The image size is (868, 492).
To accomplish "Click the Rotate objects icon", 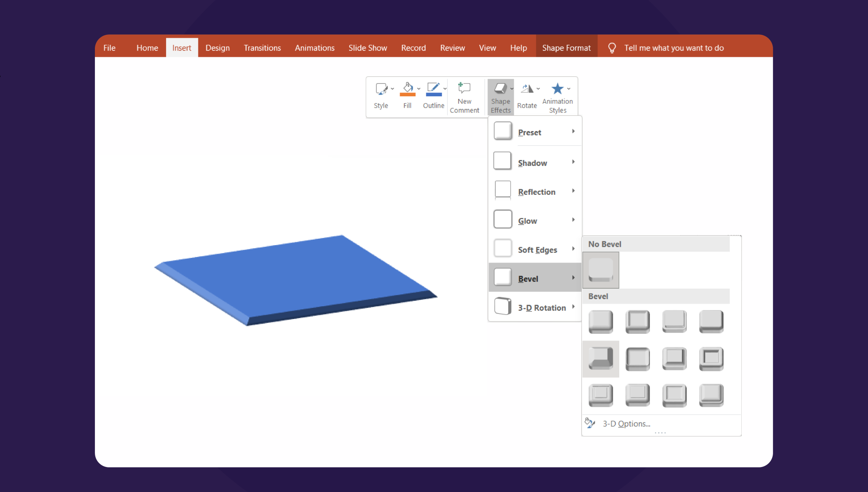I will coord(527,89).
